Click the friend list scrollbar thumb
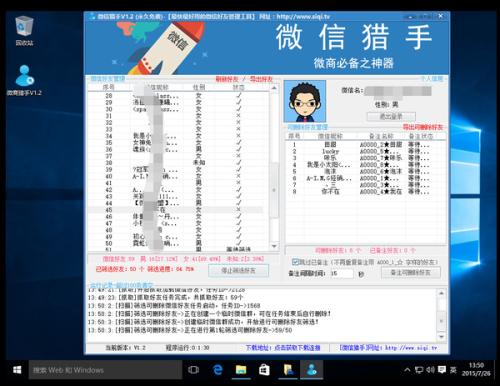Image resolution: width=500 pixels, height=386 pixels. pos(274,190)
